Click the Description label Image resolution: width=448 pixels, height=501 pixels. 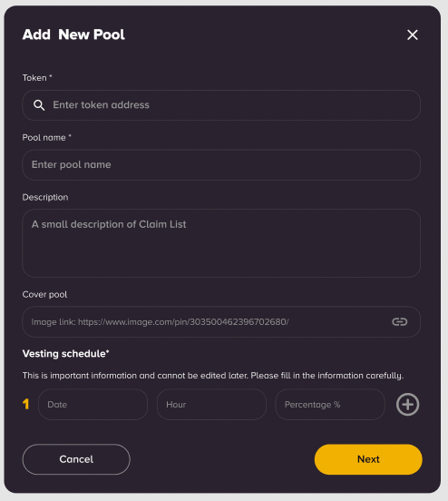45,197
